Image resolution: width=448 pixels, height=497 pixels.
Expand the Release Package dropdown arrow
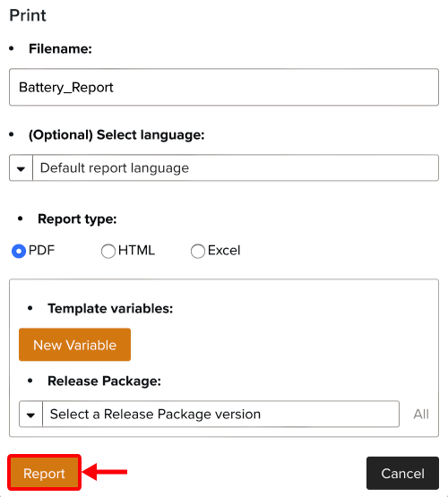30,415
